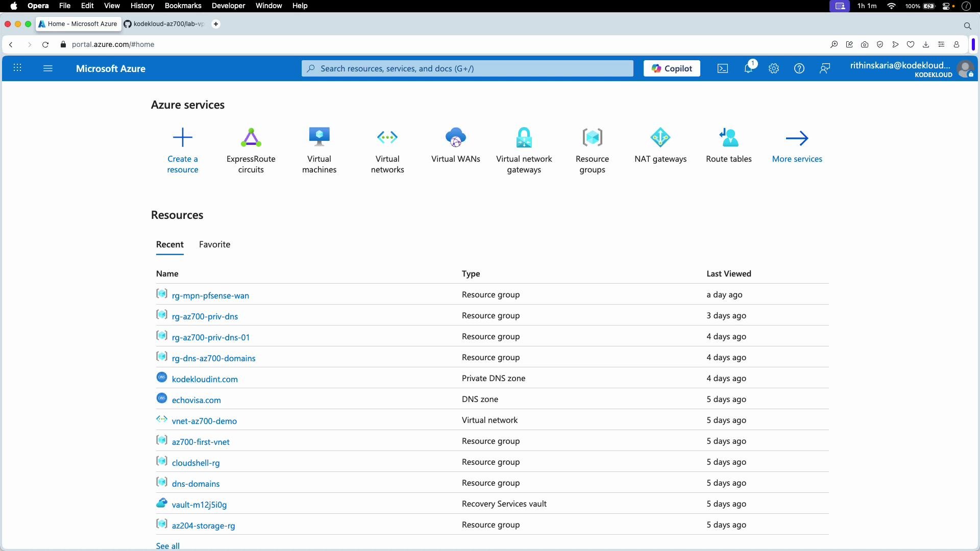The height and width of the screenshot is (551, 980).
Task: Open vnet-az700-demo virtual network
Action: [204, 421]
